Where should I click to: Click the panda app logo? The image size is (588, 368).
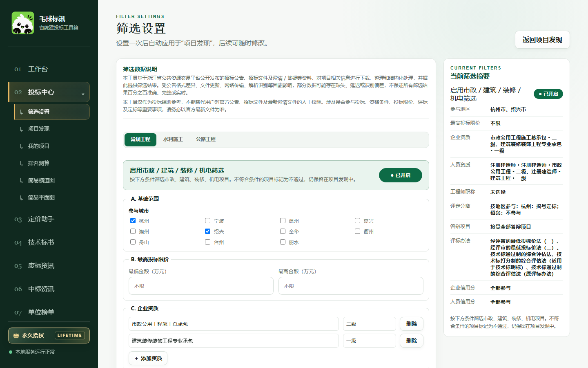pyautogui.click(x=23, y=23)
